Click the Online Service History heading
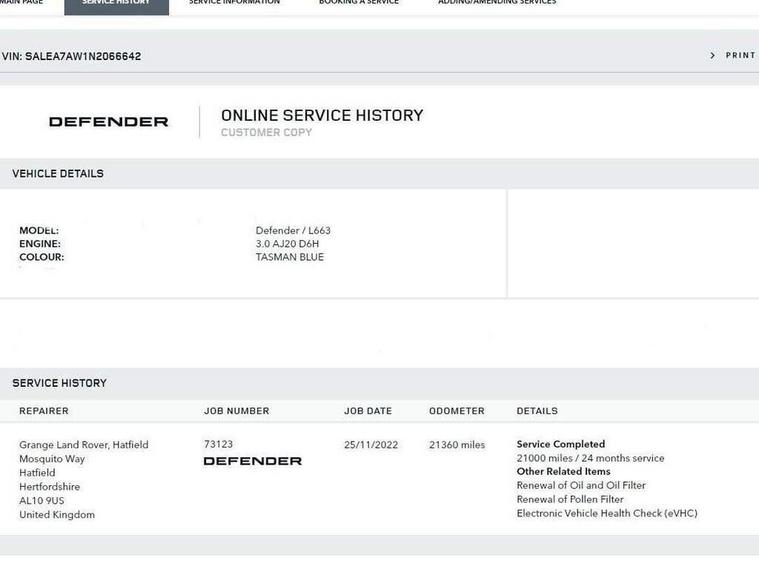The image size is (759, 569). click(321, 115)
